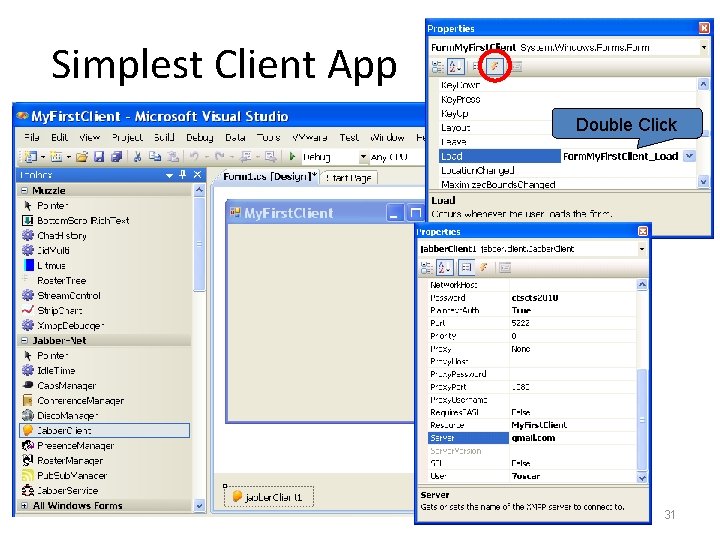Click the User property value
The width and height of the screenshot is (720, 540).
[573, 476]
